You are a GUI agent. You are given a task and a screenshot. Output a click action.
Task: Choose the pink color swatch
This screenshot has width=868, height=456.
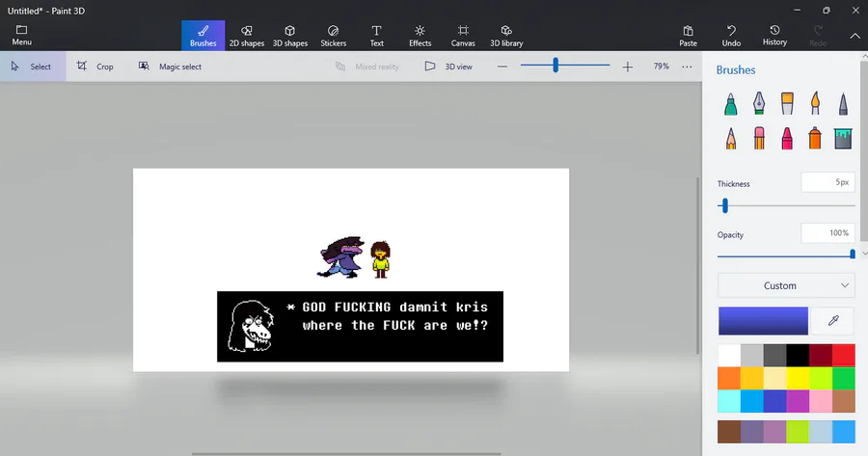click(821, 401)
